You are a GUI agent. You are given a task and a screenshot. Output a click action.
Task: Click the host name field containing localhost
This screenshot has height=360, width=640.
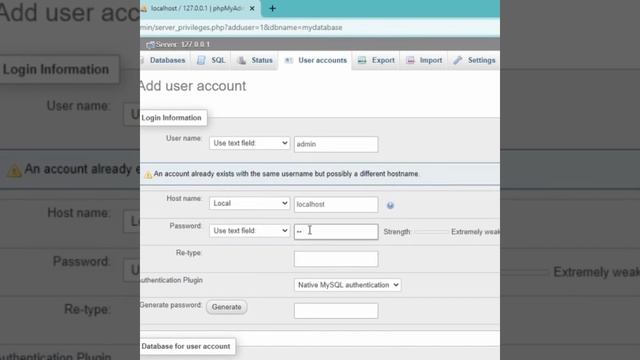tap(336, 204)
